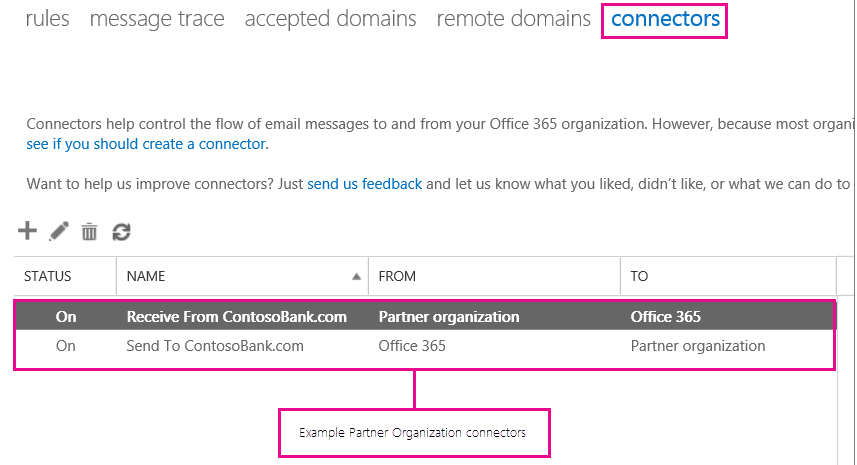Click the sort arrow in the NAME column
Viewport: 857px width, 465px height.
[357, 276]
